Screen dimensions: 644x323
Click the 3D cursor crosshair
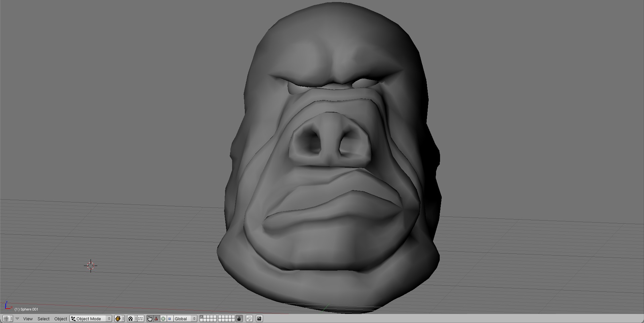pos(91,266)
